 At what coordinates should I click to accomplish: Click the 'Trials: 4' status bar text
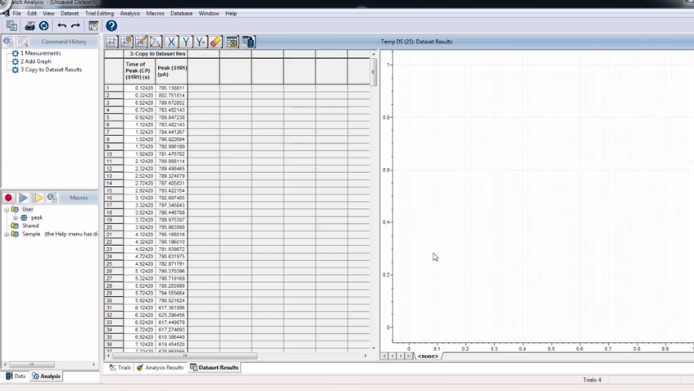pos(592,380)
